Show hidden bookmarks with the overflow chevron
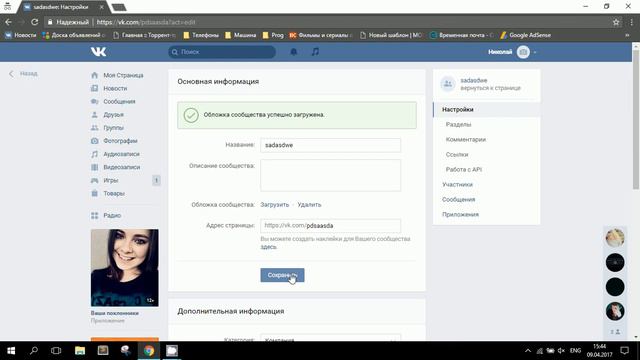The height and width of the screenshot is (360, 640). pyautogui.click(x=627, y=35)
